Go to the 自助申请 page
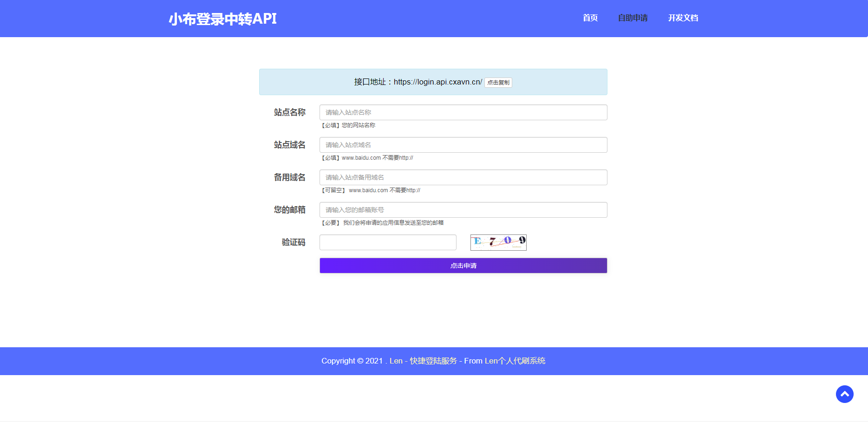868x422 pixels. [633, 18]
